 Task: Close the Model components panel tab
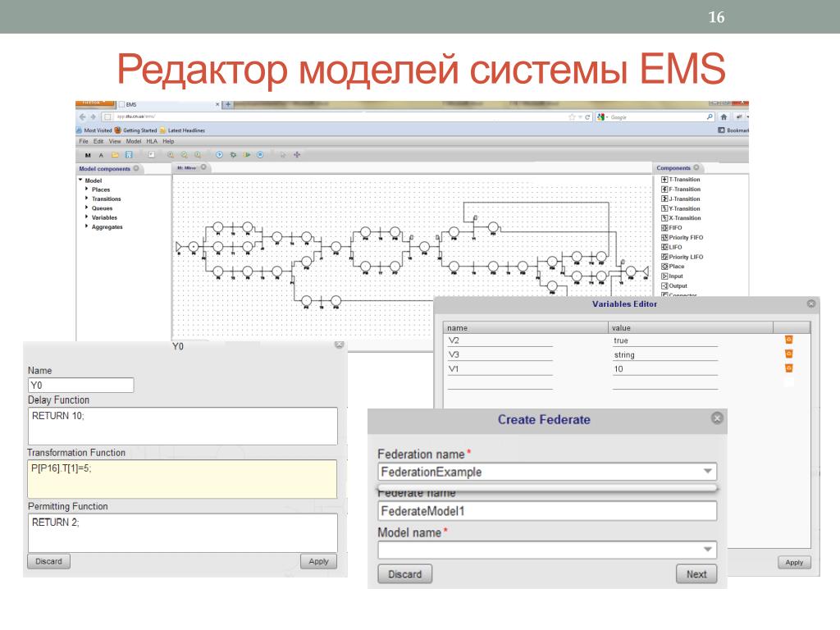[x=136, y=168]
